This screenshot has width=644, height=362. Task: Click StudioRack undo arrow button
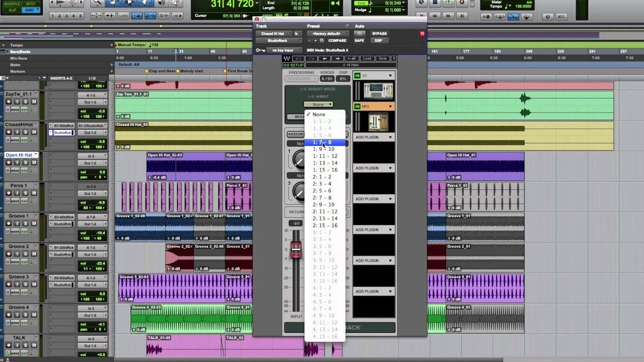click(298, 58)
